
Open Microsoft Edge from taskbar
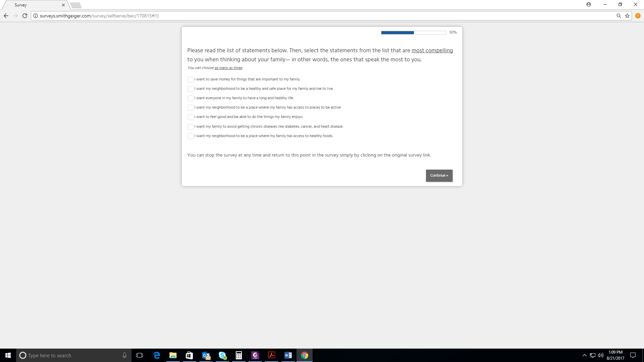pos(157,355)
